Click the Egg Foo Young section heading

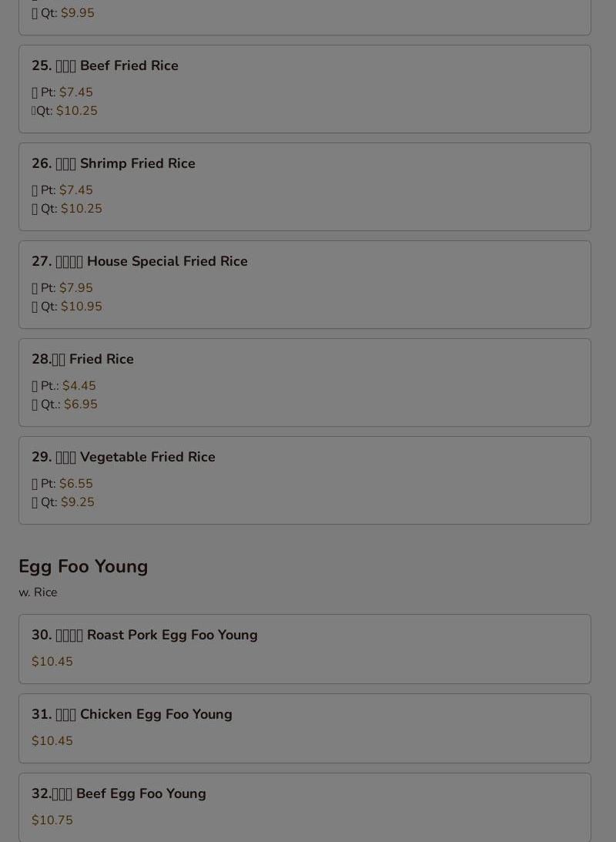tap(83, 566)
